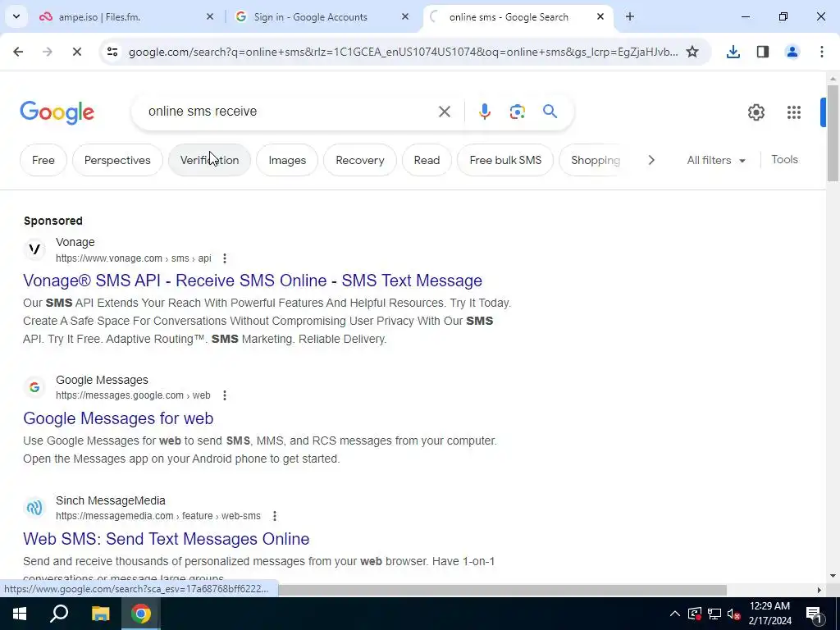Click the vertical page scrollbar
Viewport: 840px width, 630px height.
(833, 133)
